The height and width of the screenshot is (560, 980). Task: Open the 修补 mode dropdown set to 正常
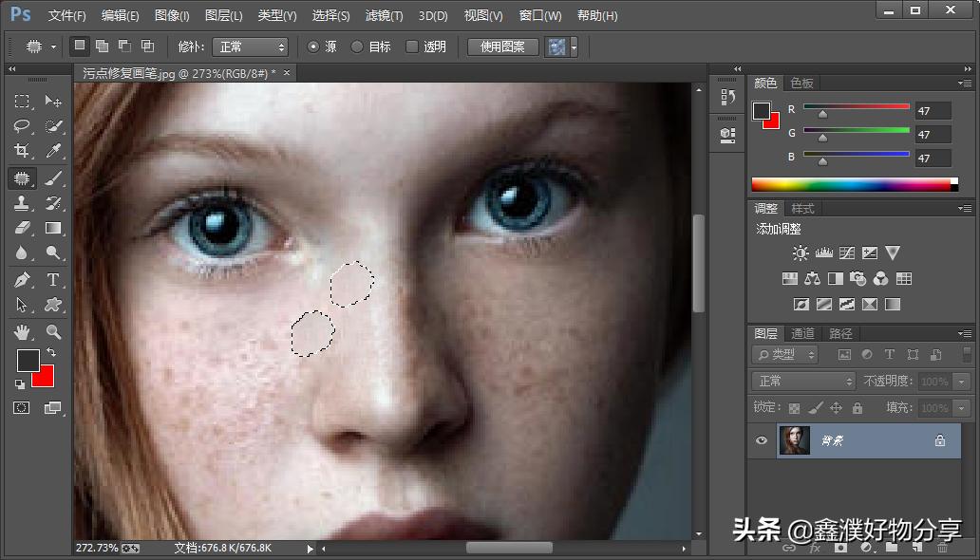click(250, 47)
